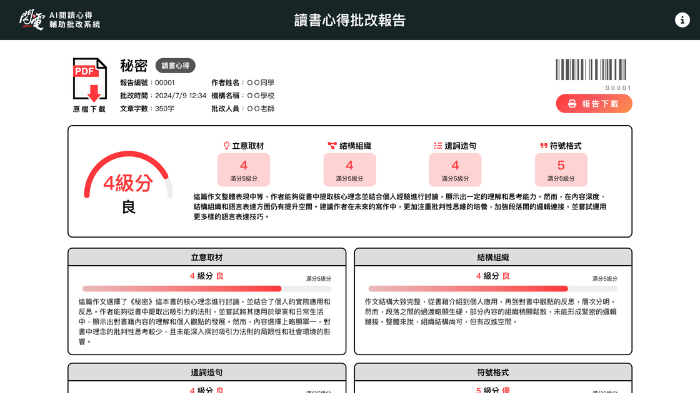Click the text 報告編號：00001
The image size is (700, 393).
coord(147,83)
